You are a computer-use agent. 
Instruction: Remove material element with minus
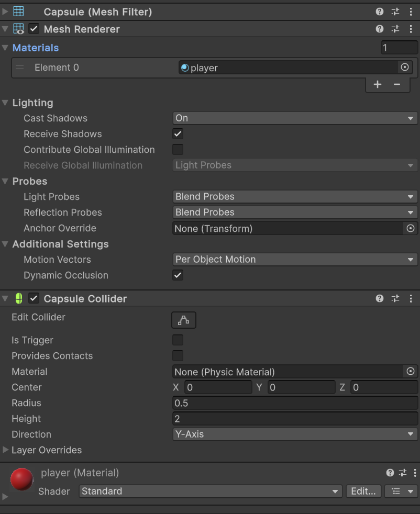click(397, 84)
